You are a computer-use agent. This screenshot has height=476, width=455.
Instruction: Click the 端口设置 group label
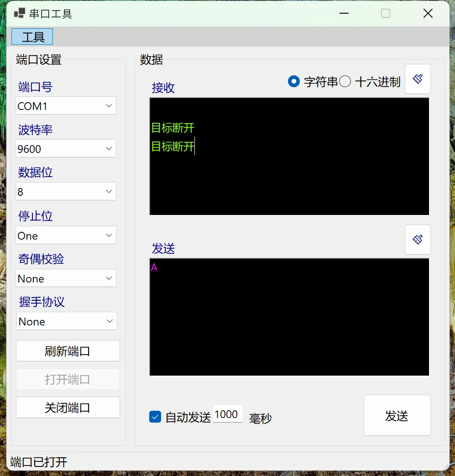[x=39, y=59]
